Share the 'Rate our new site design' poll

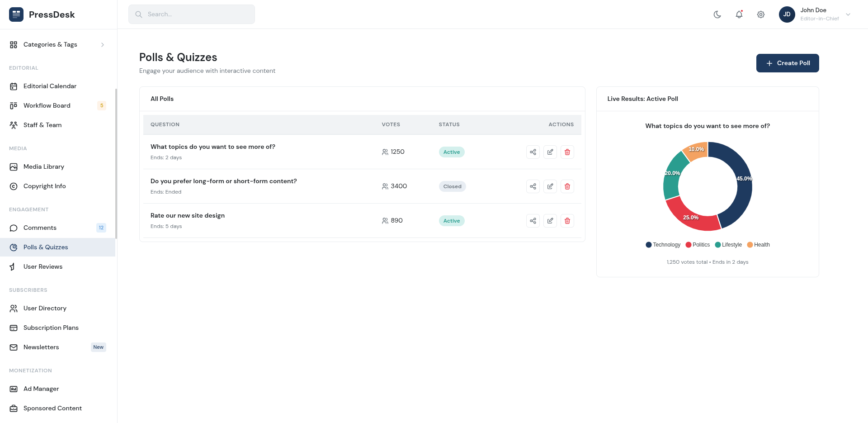[533, 221]
